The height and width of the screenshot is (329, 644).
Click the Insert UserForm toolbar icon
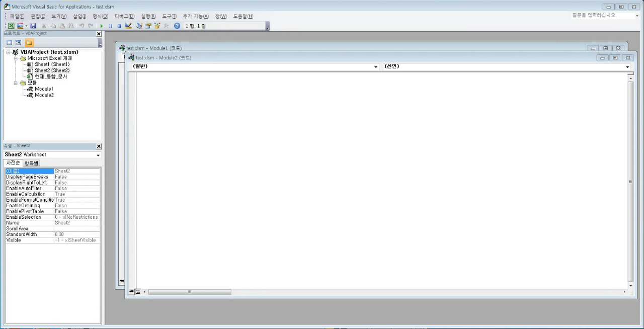[20, 26]
